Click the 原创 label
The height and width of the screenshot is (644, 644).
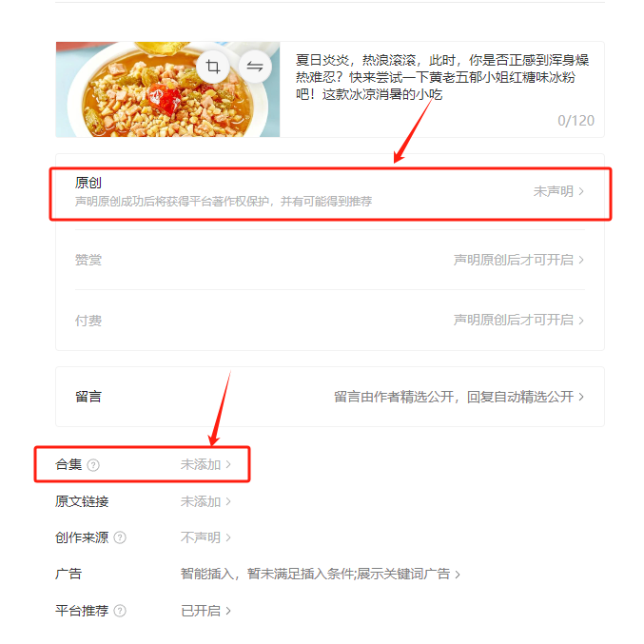coord(88,183)
